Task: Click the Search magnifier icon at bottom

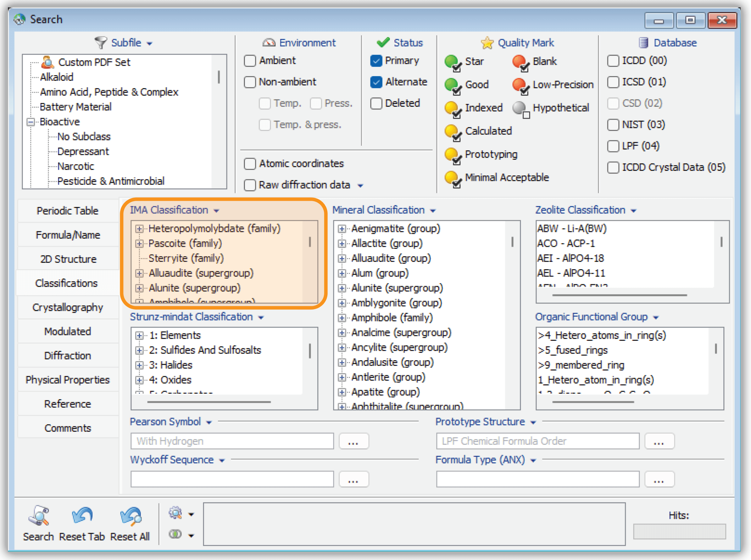Action: (x=39, y=516)
